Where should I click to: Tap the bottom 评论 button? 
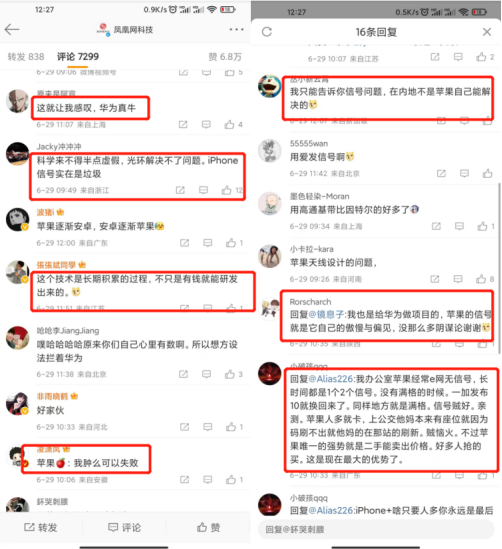tap(124, 527)
